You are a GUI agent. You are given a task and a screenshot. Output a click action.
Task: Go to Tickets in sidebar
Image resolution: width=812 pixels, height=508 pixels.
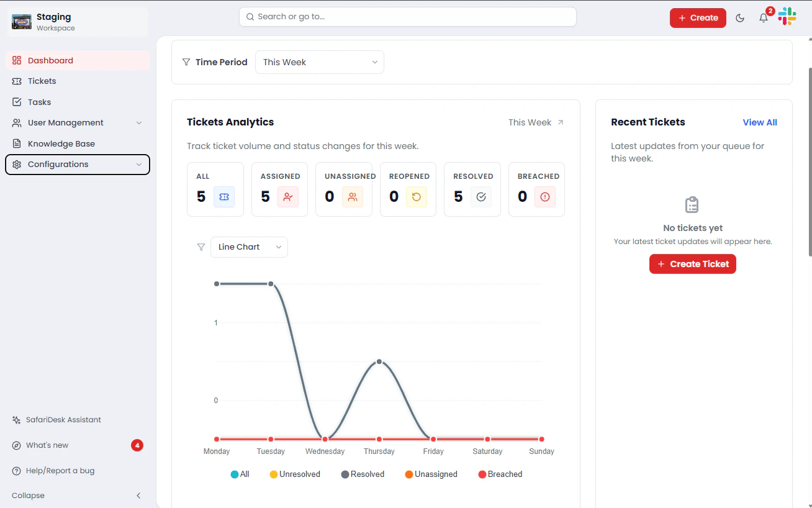pos(78,81)
